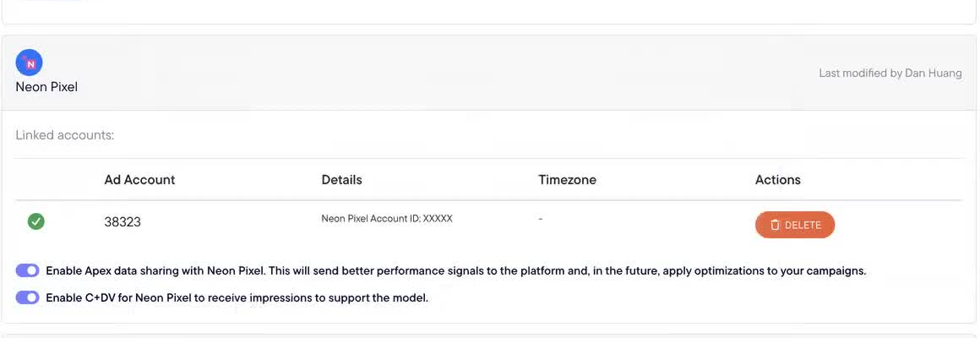Select the Actions column header
Viewport: 980px width, 338px height.
[778, 180]
